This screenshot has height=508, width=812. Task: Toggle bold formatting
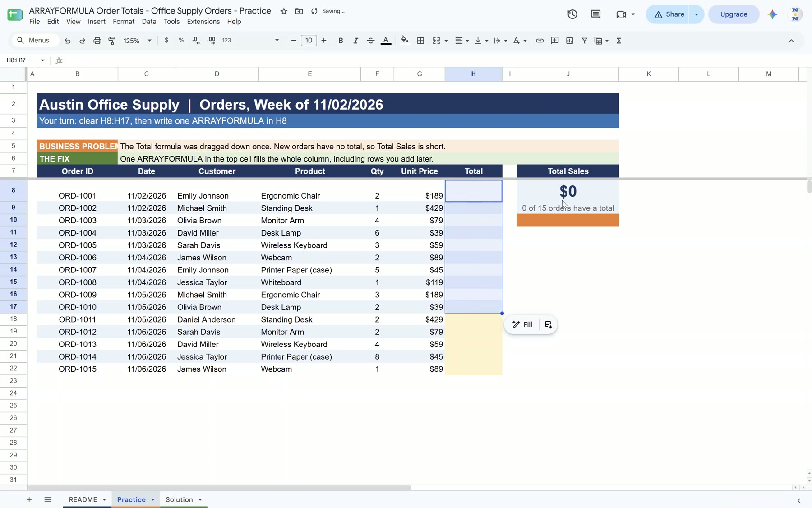pos(341,41)
